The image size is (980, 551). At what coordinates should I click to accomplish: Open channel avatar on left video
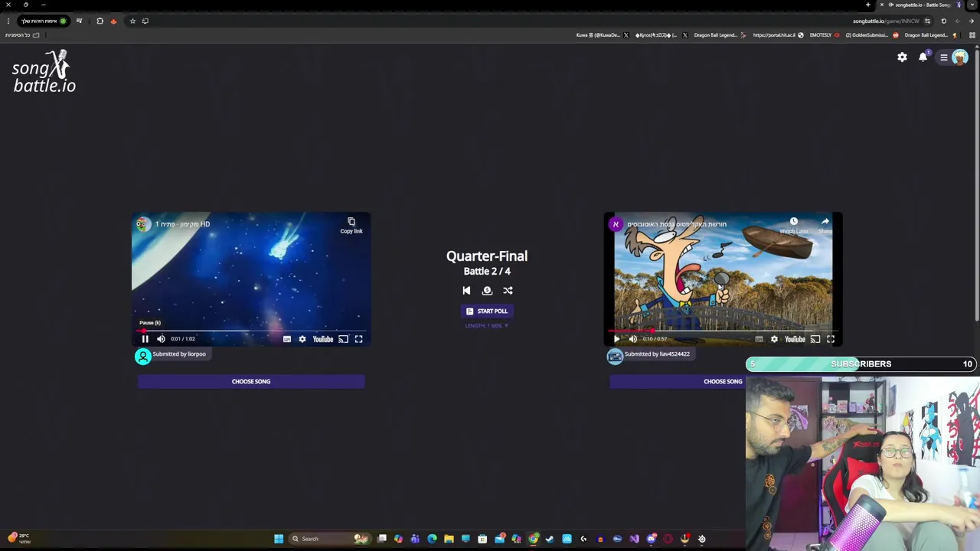(143, 224)
